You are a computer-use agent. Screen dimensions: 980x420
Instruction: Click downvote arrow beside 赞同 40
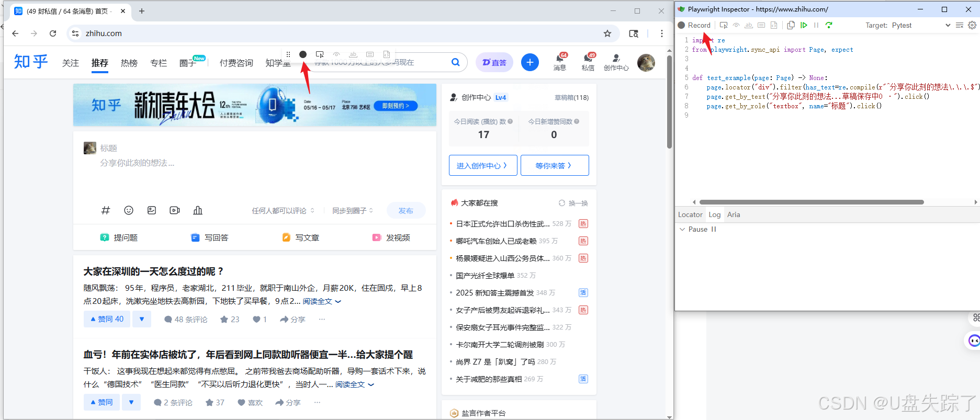point(142,319)
